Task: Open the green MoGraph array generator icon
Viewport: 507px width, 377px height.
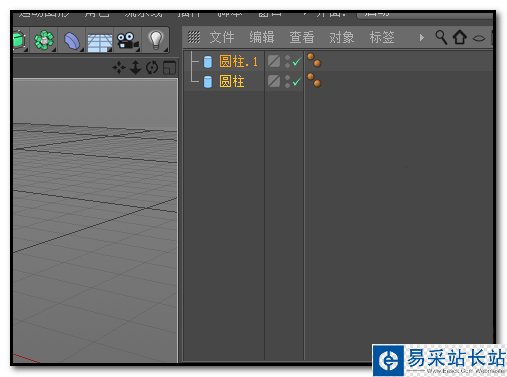Action: 44,40
